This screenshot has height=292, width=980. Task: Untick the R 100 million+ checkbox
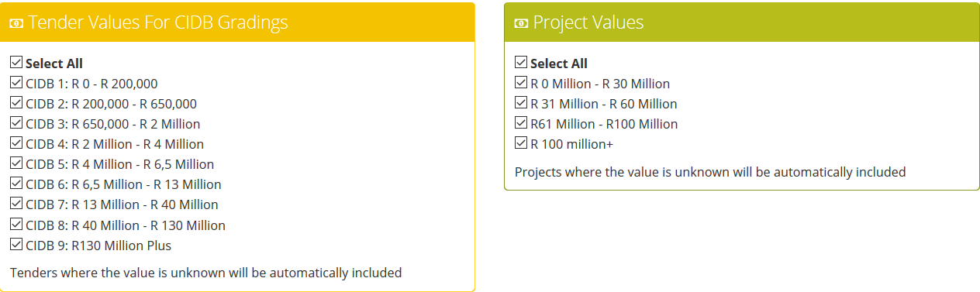tap(521, 143)
